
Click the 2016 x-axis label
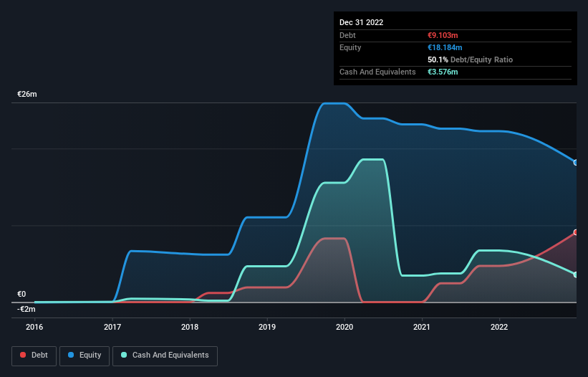coord(34,327)
